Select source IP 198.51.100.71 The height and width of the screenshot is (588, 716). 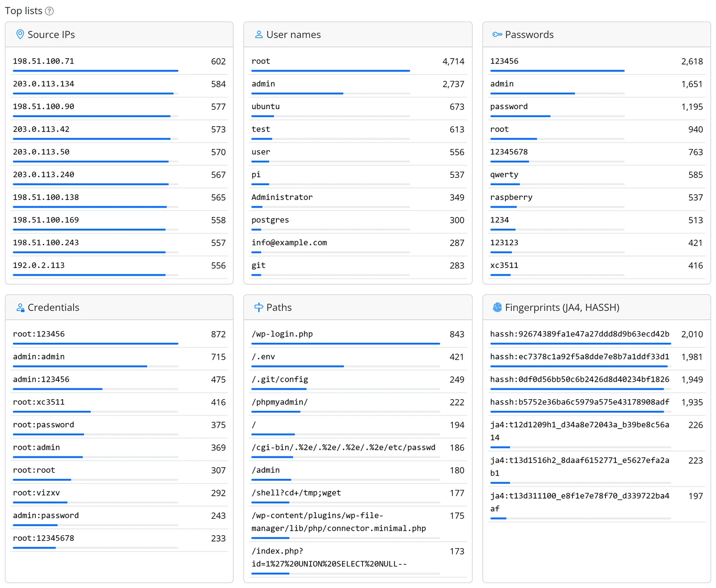(x=43, y=61)
